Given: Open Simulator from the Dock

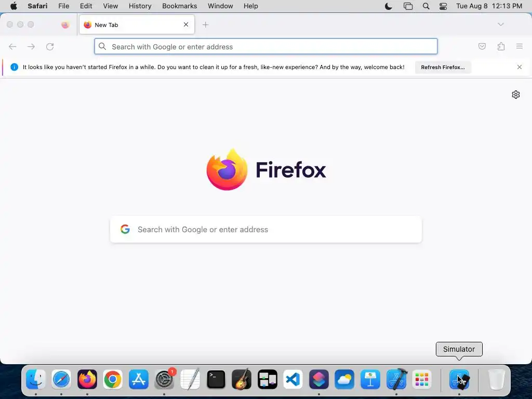Looking at the screenshot, I should pos(459,379).
